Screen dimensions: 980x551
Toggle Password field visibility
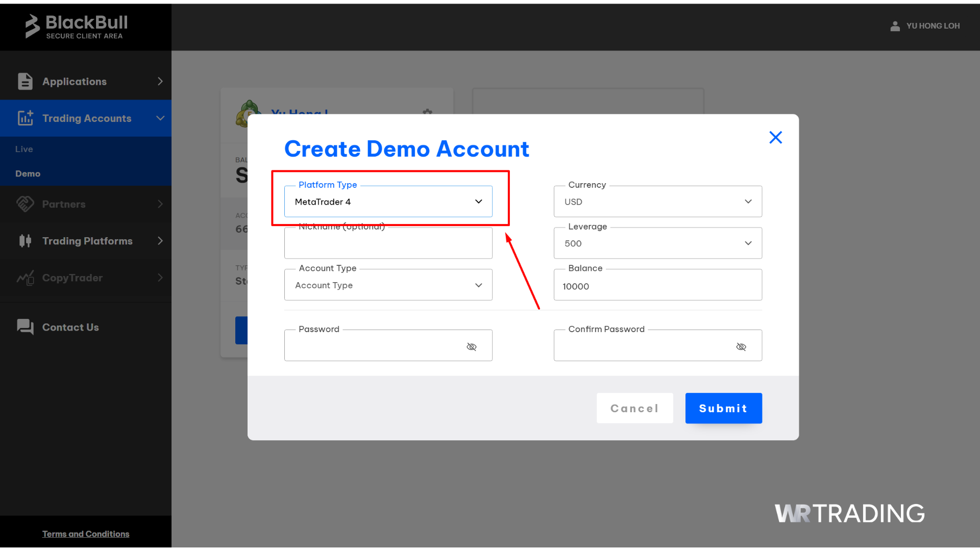(472, 347)
